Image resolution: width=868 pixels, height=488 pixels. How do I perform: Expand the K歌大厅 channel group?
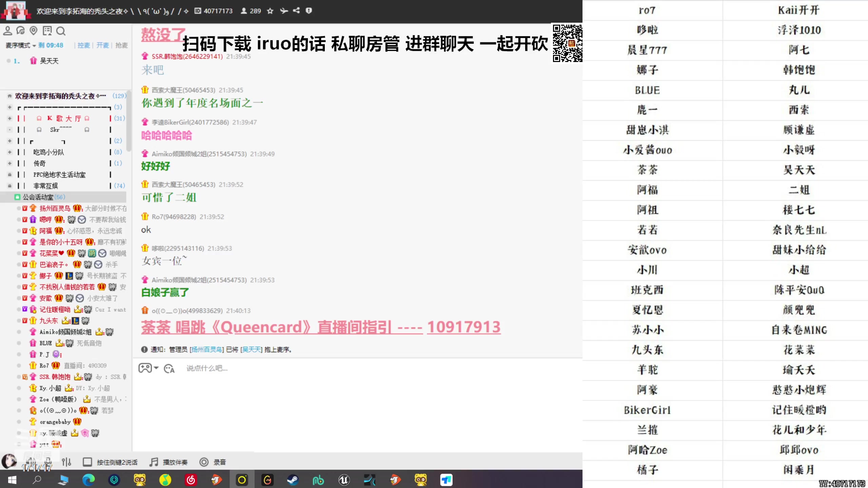10,118
